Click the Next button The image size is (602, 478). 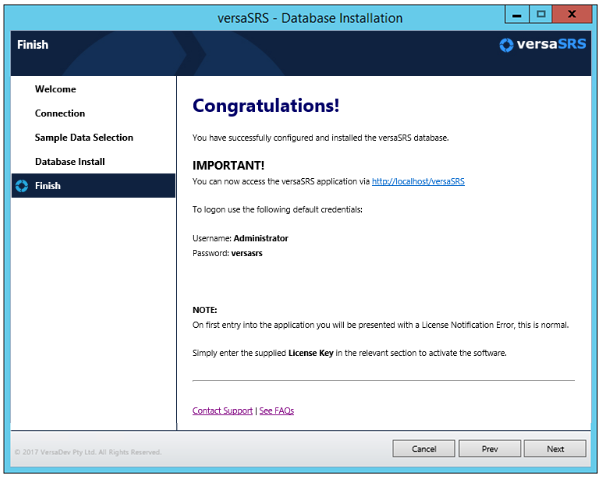coord(555,449)
